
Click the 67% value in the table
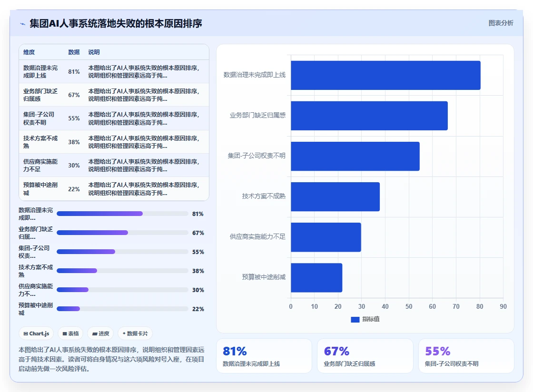click(x=74, y=95)
